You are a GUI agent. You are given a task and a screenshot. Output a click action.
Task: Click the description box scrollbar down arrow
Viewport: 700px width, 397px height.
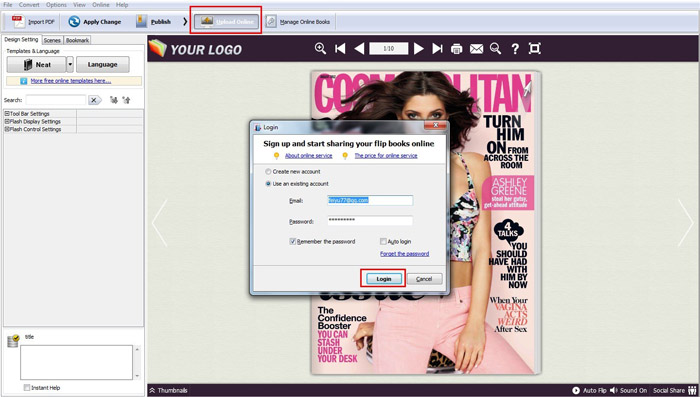coord(137,376)
